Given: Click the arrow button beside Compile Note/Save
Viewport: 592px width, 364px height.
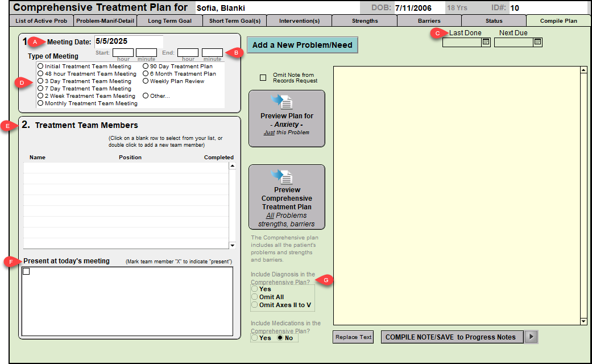Looking at the screenshot, I should click(x=531, y=337).
